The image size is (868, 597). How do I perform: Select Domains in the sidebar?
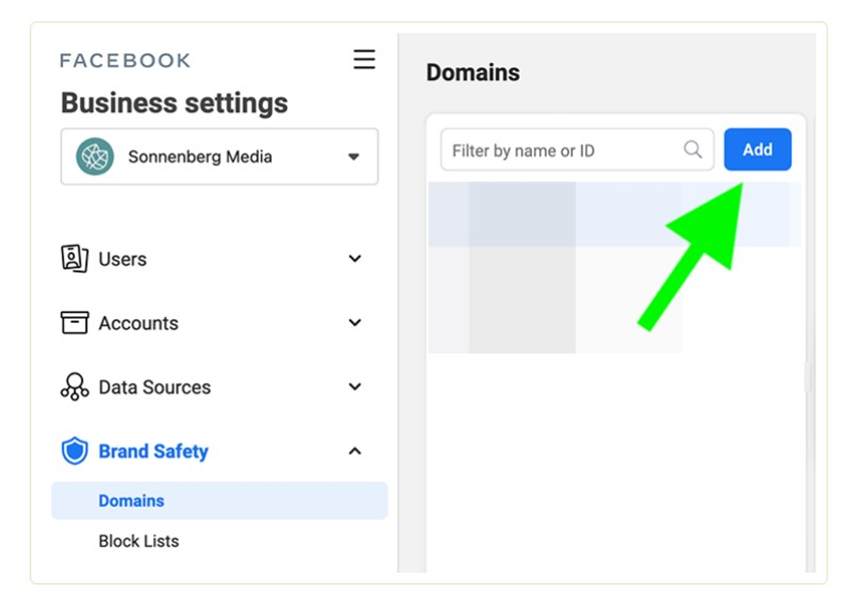pyautogui.click(x=131, y=501)
